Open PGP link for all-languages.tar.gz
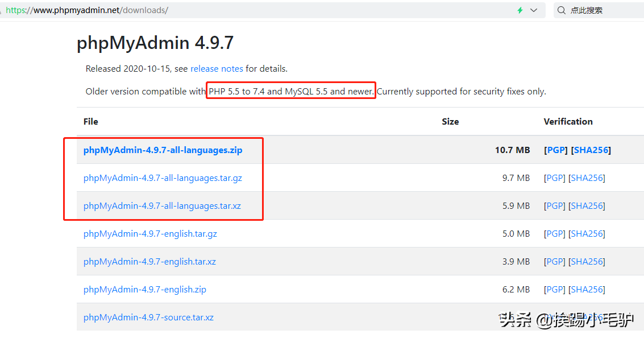 (554, 178)
